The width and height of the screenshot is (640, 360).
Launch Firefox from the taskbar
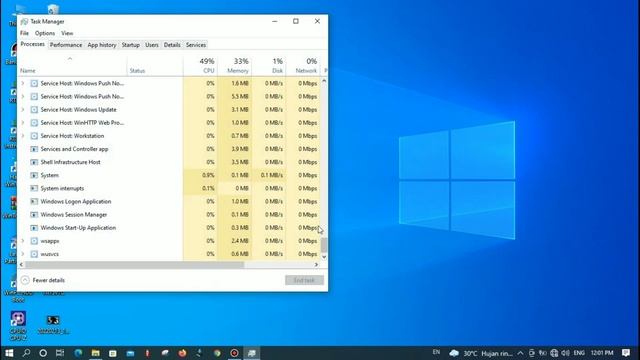[x=182, y=353]
